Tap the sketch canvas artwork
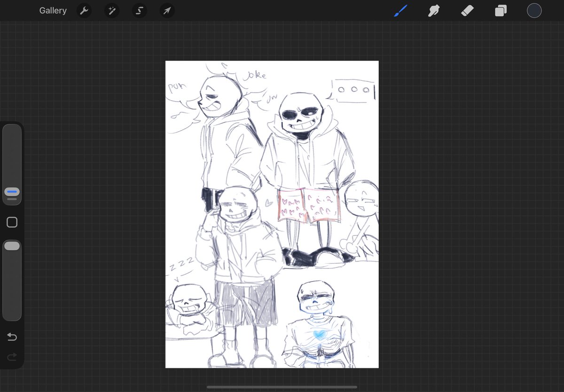Viewport: 564px width, 392px height. click(272, 214)
